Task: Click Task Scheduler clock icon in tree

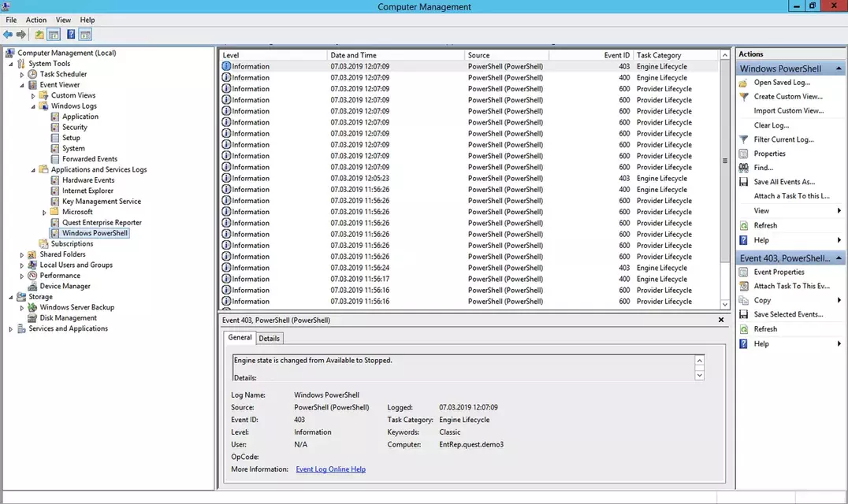Action: [32, 74]
